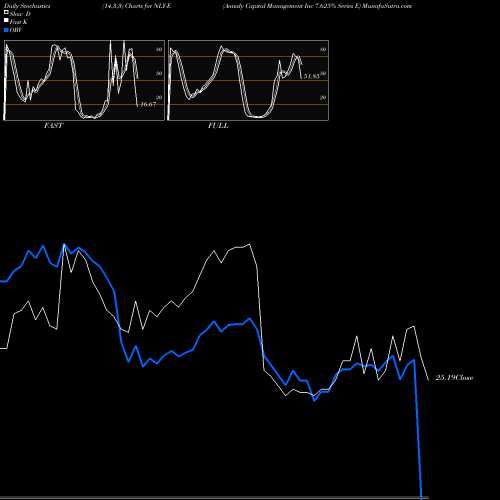The image size is (500, 500).
Task: Click the 20 level label in FULL chart
Action: [x=323, y=97]
